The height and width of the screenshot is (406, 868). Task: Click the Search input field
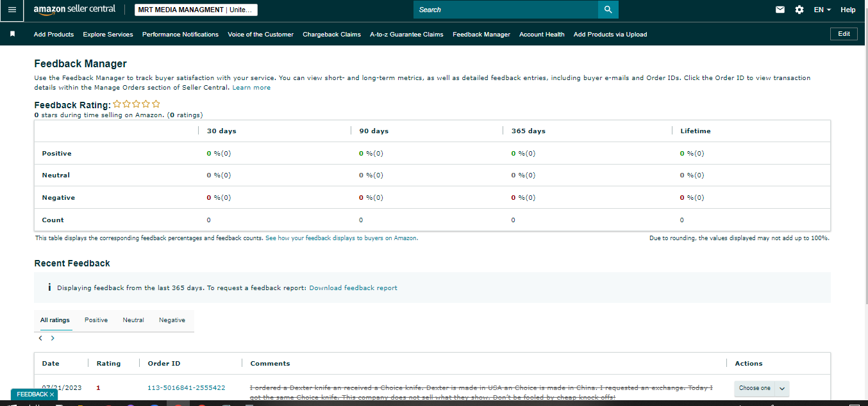[506, 10]
